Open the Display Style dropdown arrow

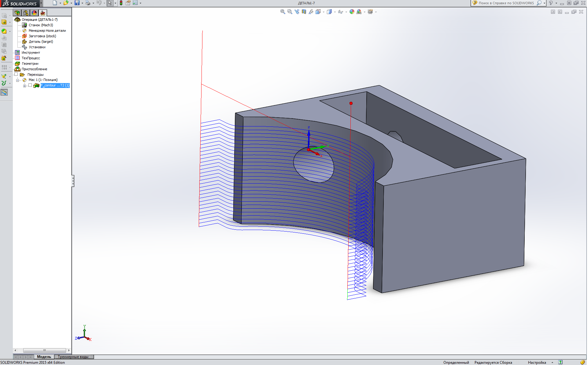[x=335, y=12]
